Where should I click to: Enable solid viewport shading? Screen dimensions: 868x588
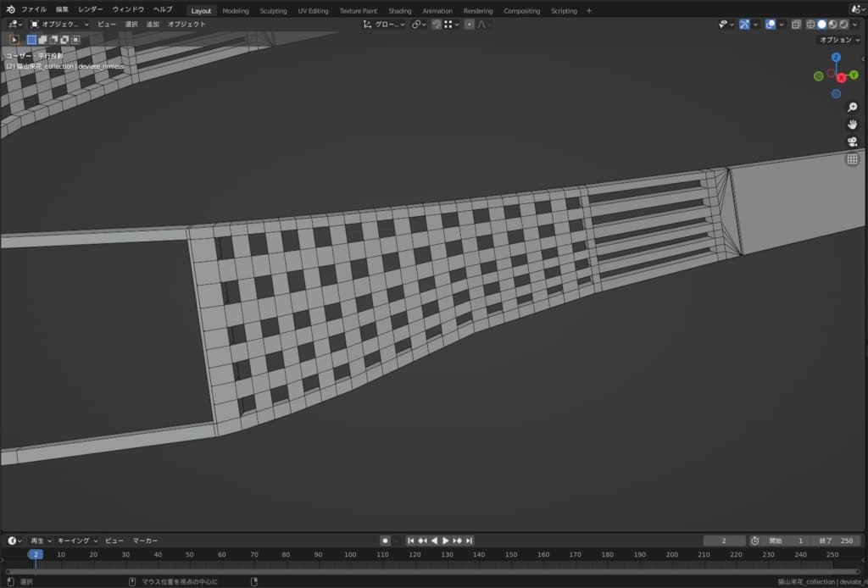821,25
